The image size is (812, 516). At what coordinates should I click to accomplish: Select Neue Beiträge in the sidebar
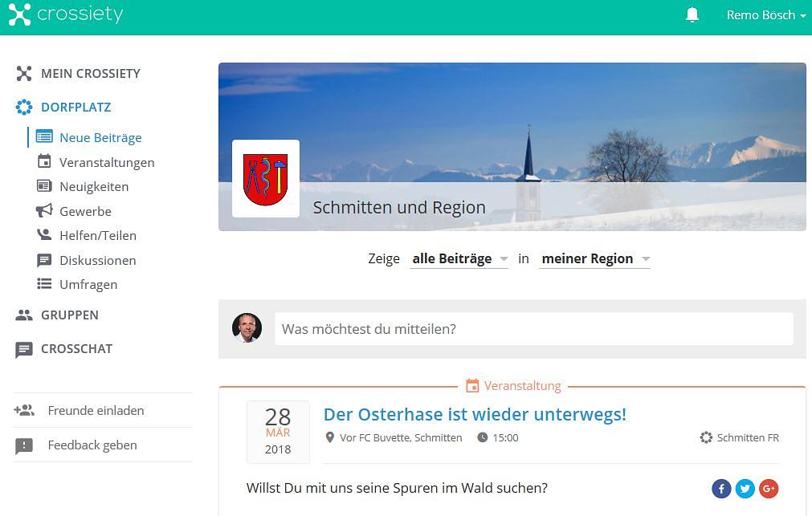(100, 138)
